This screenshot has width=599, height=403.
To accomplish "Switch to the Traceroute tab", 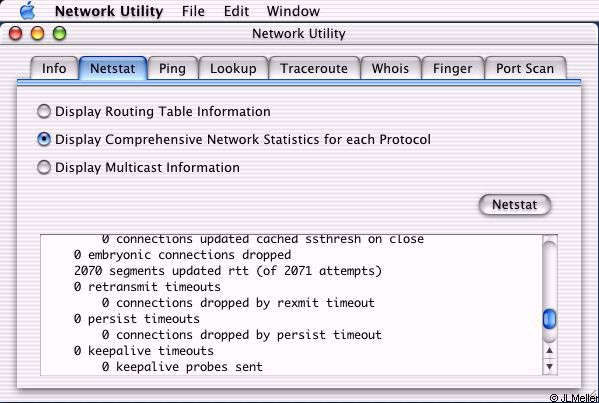I will (314, 68).
